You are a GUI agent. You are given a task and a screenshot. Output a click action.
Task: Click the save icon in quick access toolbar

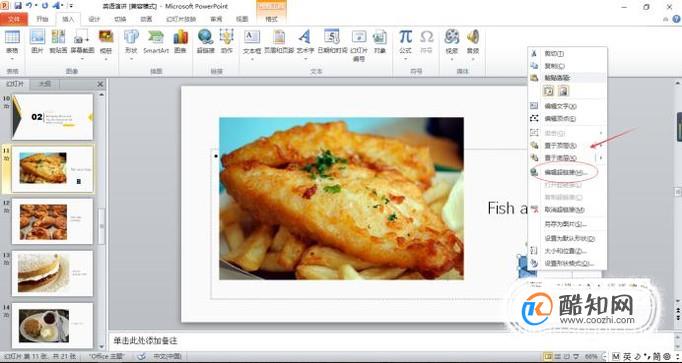coord(18,6)
